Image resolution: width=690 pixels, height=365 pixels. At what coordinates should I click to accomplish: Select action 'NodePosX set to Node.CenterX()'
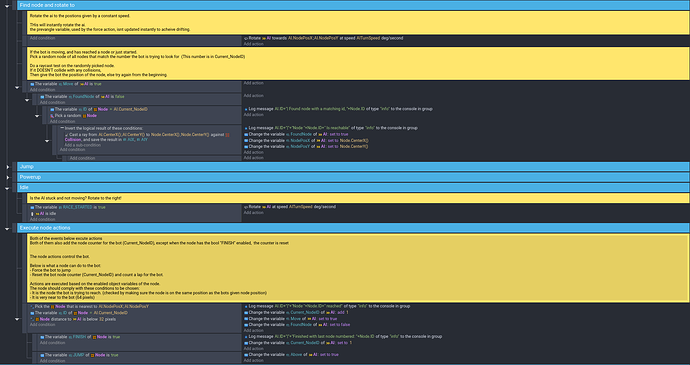(306, 140)
